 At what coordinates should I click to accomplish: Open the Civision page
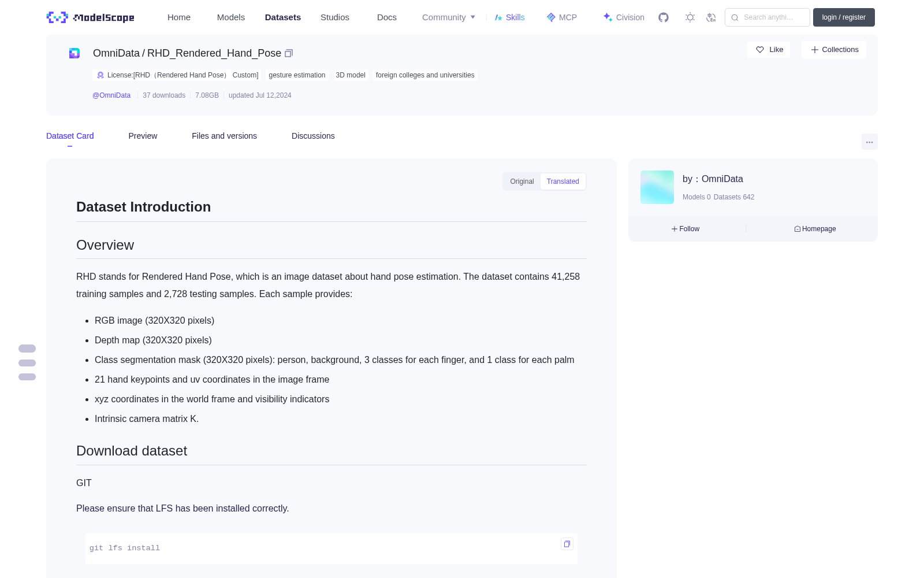click(624, 17)
